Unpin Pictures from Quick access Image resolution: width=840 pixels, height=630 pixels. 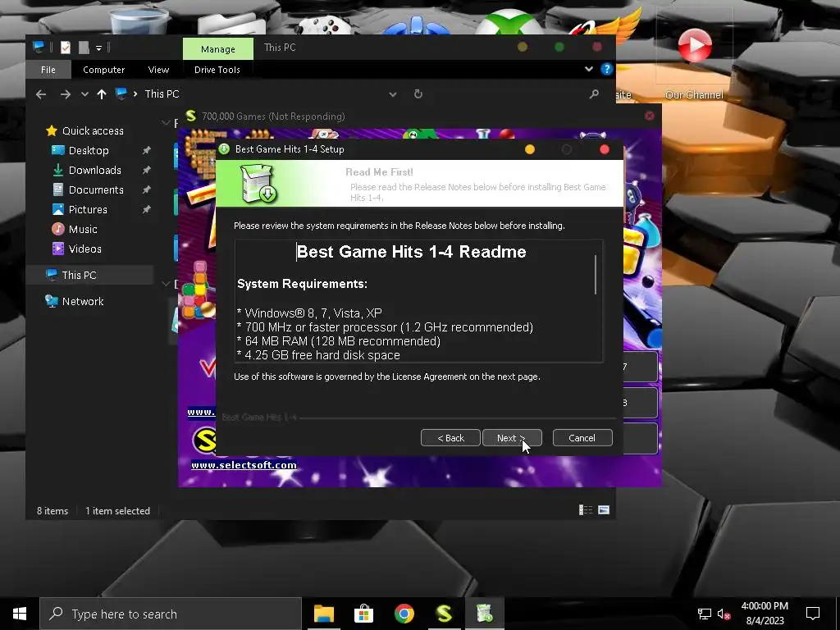(x=146, y=209)
